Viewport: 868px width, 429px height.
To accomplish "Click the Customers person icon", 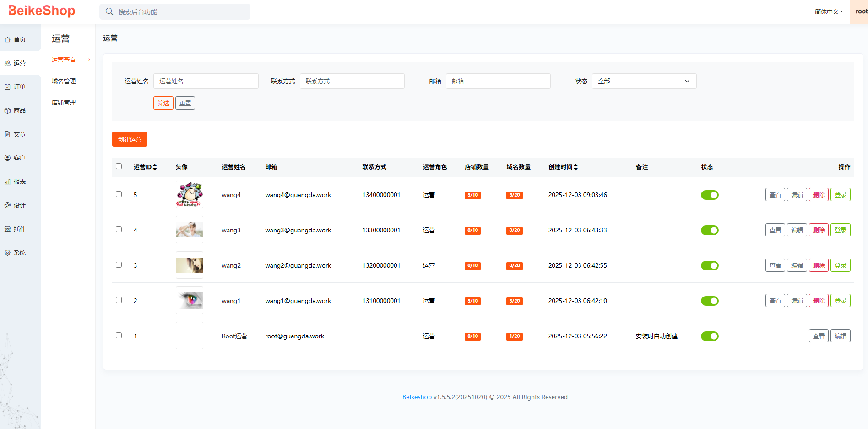I will pyautogui.click(x=7, y=158).
